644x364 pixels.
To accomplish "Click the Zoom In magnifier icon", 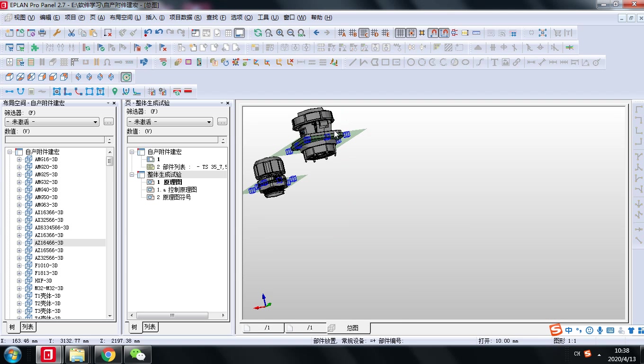I will (x=280, y=33).
